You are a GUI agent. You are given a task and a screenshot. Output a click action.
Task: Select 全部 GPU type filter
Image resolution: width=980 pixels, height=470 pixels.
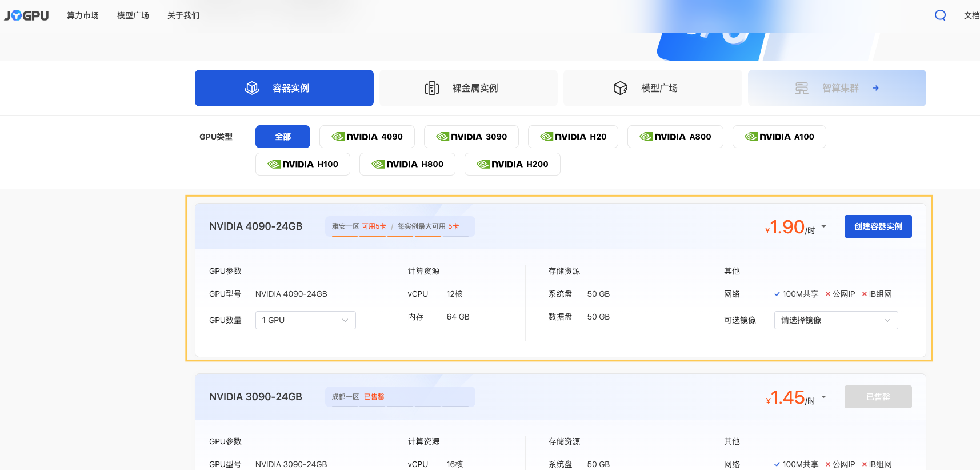point(283,137)
